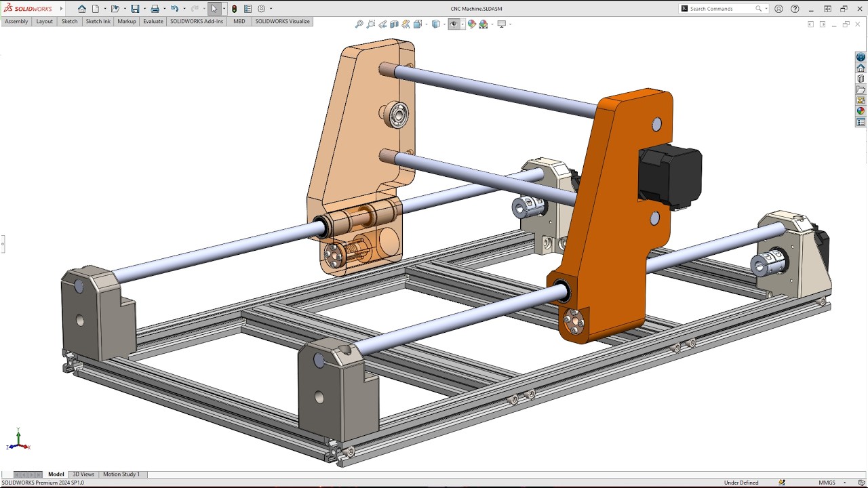The width and height of the screenshot is (868, 488).
Task: Click the Rebuild traffic light icon
Action: tap(235, 9)
